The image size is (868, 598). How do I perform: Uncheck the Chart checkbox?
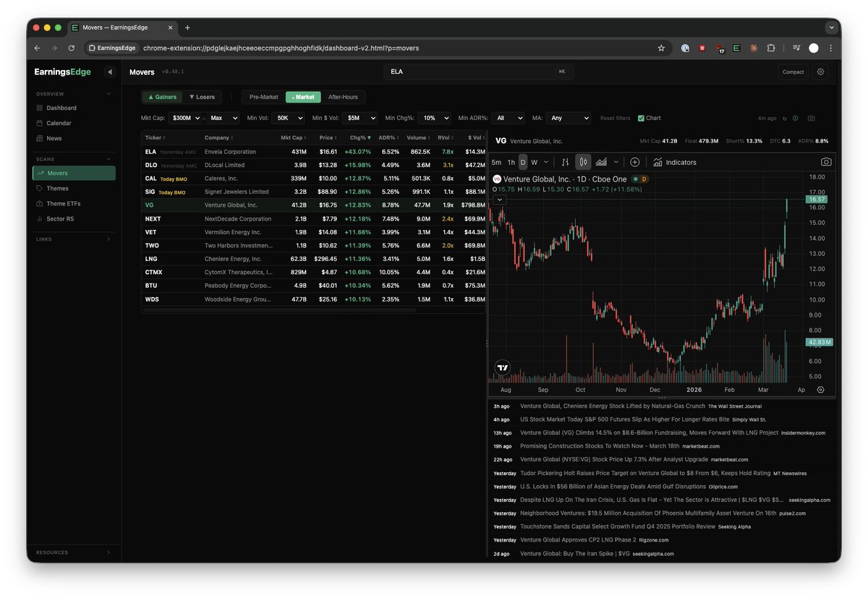point(641,118)
